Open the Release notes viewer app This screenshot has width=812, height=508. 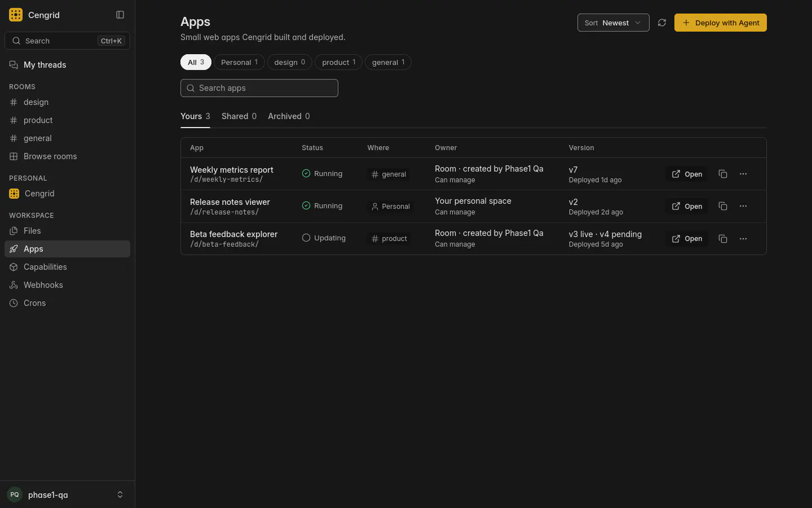click(x=687, y=206)
